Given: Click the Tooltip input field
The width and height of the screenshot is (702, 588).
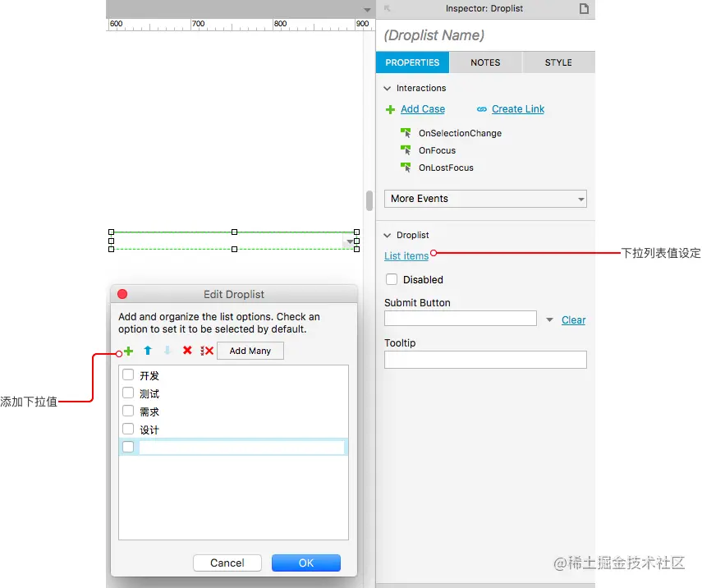Looking at the screenshot, I should click(x=485, y=360).
